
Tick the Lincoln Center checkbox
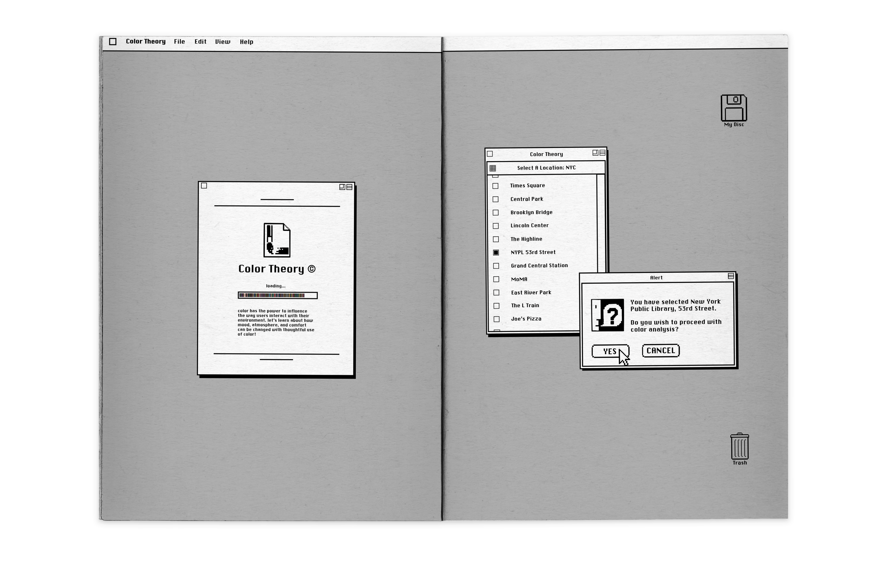pyautogui.click(x=496, y=226)
